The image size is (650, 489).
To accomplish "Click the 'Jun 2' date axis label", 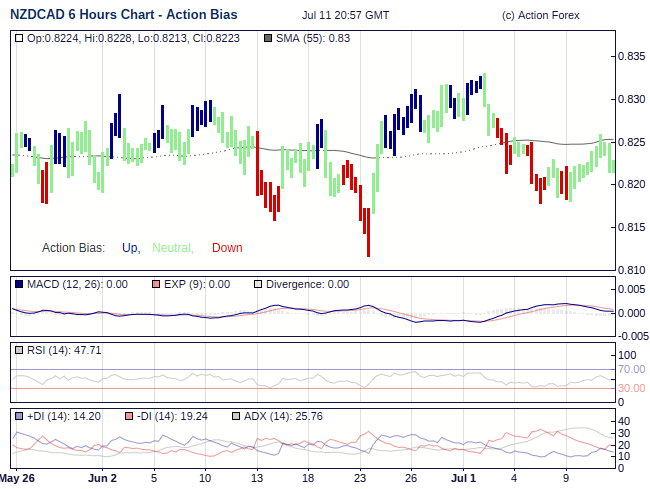I will pos(102,478).
